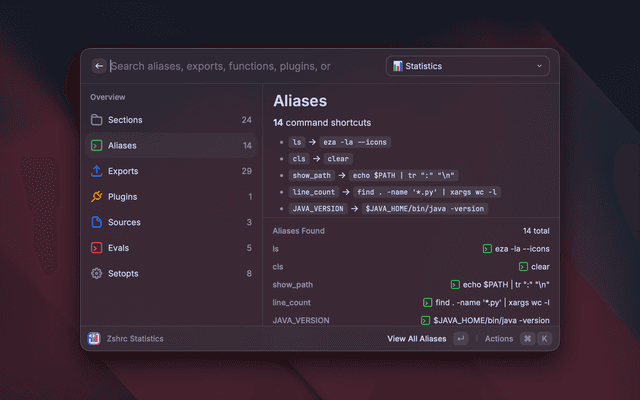Screen dimensions: 640x400
Task: Select the cls clear alias row
Action: (x=410, y=267)
